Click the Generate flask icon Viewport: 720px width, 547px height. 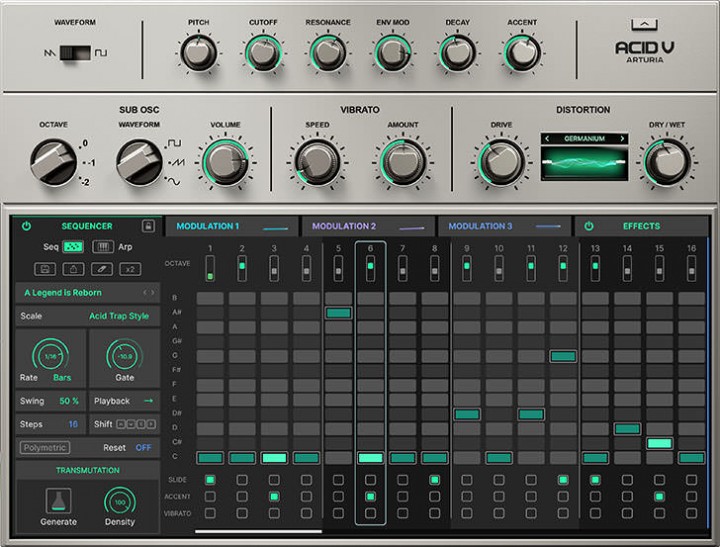[57, 500]
